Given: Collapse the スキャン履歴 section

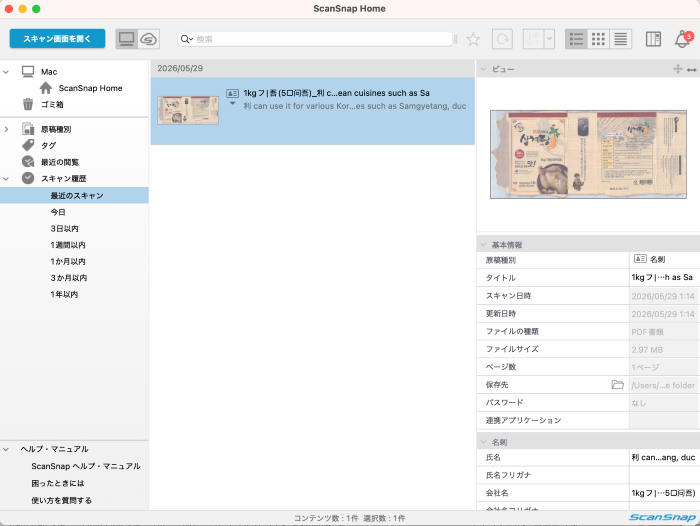Looking at the screenshot, I should (x=6, y=179).
